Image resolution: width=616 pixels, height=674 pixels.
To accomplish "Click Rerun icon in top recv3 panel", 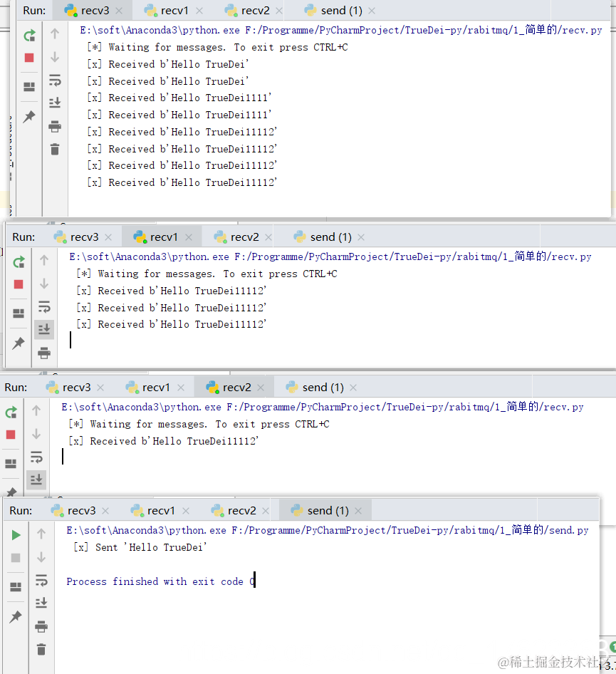I will pyautogui.click(x=29, y=36).
